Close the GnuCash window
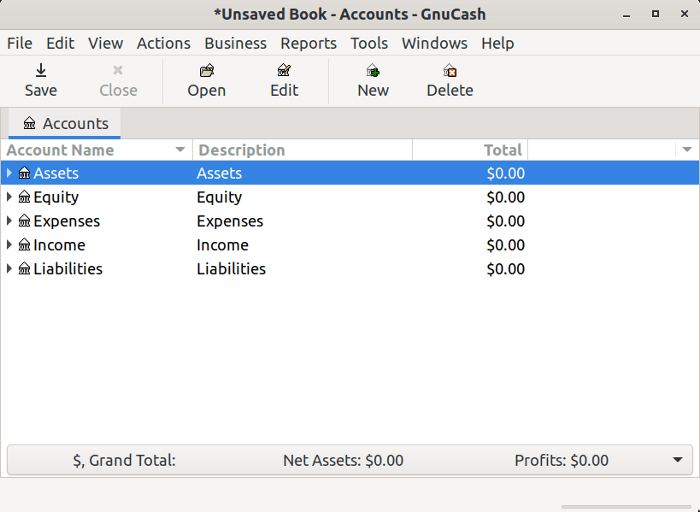The image size is (700, 512). pos(684,14)
